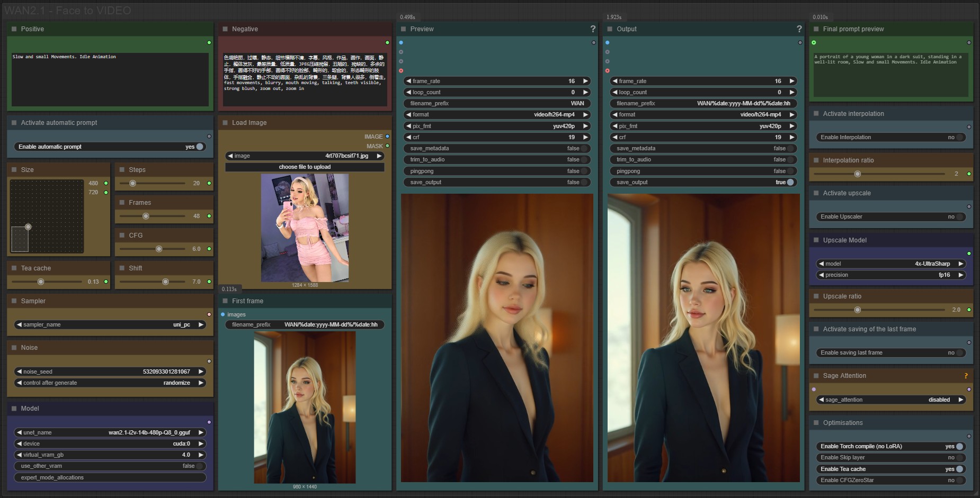The height and width of the screenshot is (498, 980).
Task: Collapse the Upscale ratio node
Action: (816, 296)
